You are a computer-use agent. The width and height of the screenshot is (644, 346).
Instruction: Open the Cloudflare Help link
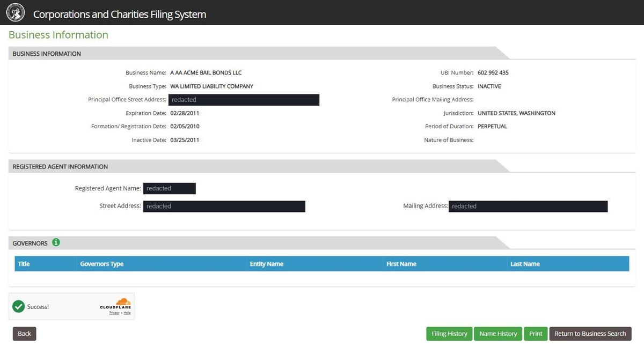(127, 313)
